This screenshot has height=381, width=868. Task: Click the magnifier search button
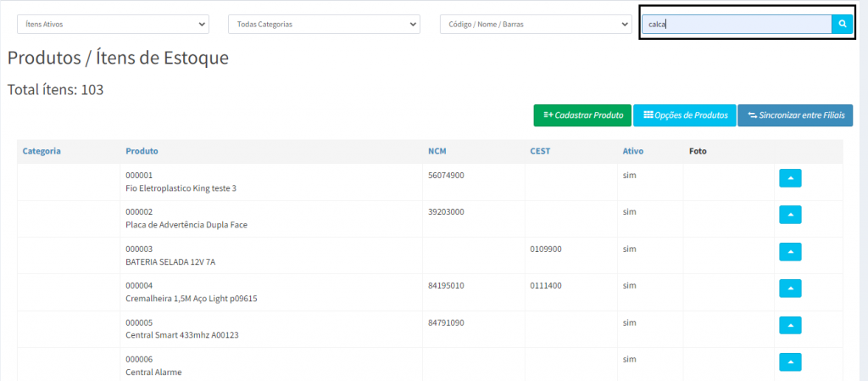[842, 25]
